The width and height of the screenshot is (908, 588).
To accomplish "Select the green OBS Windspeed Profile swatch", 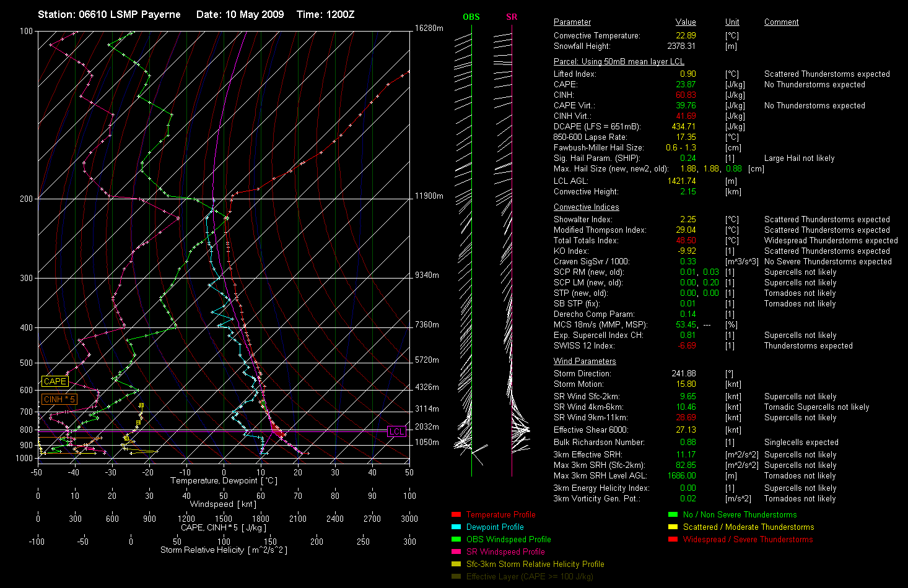I will click(456, 539).
